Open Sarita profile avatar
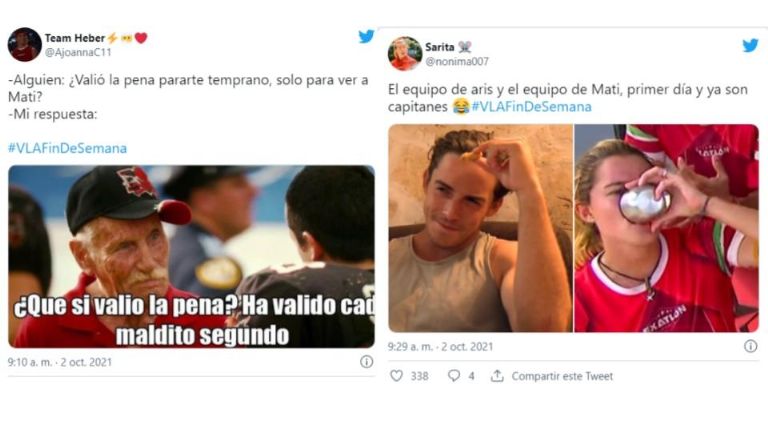 405,53
